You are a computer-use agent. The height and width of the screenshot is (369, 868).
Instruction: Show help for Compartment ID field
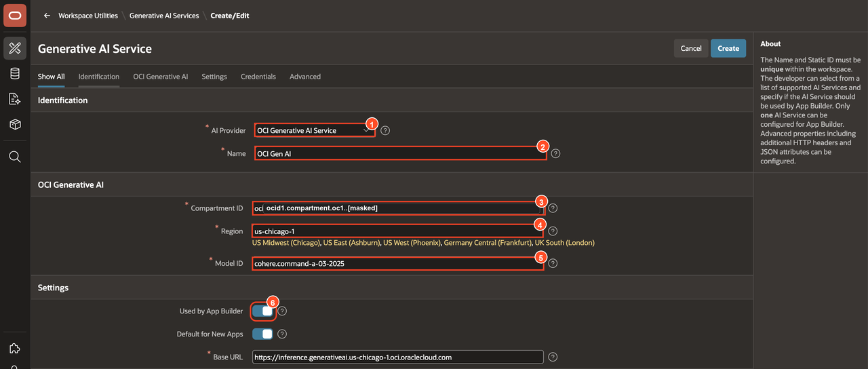click(553, 208)
